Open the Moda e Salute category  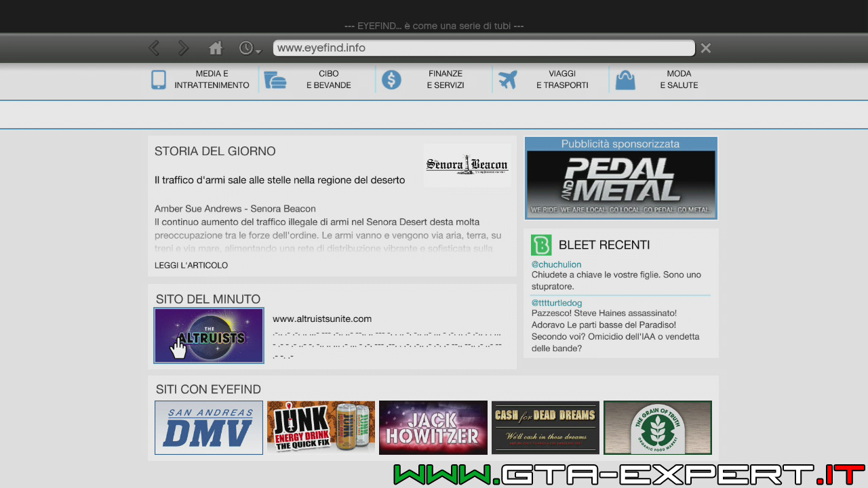(x=679, y=79)
